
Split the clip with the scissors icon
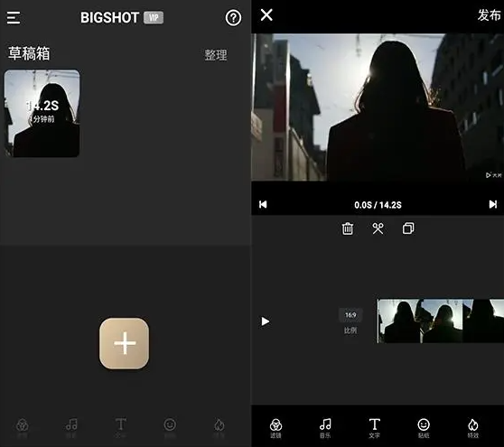[378, 228]
